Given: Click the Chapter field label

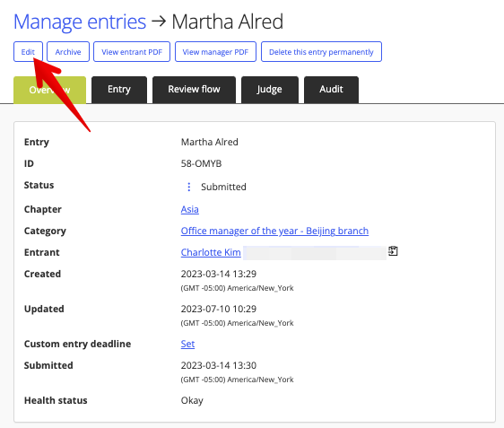Looking at the screenshot, I should (x=43, y=209).
